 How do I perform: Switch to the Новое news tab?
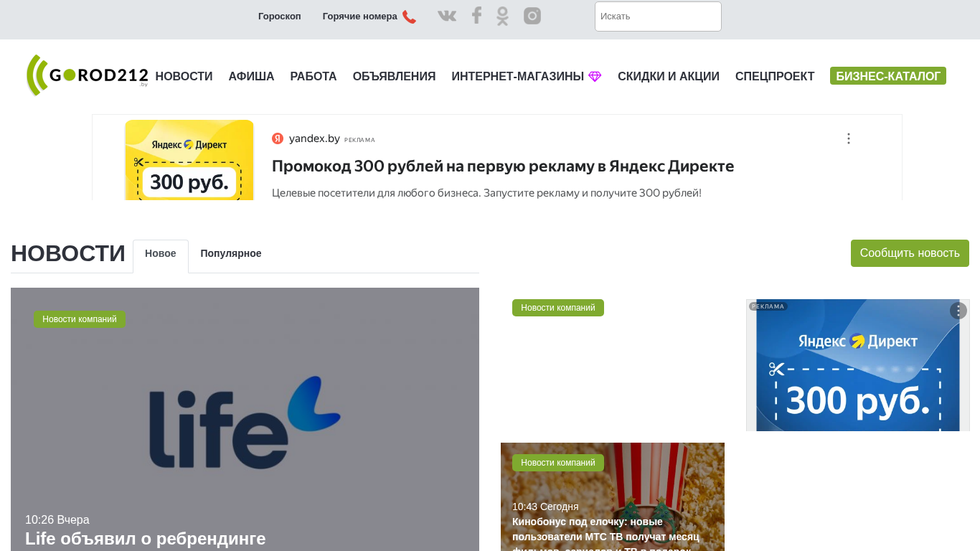[x=161, y=254]
